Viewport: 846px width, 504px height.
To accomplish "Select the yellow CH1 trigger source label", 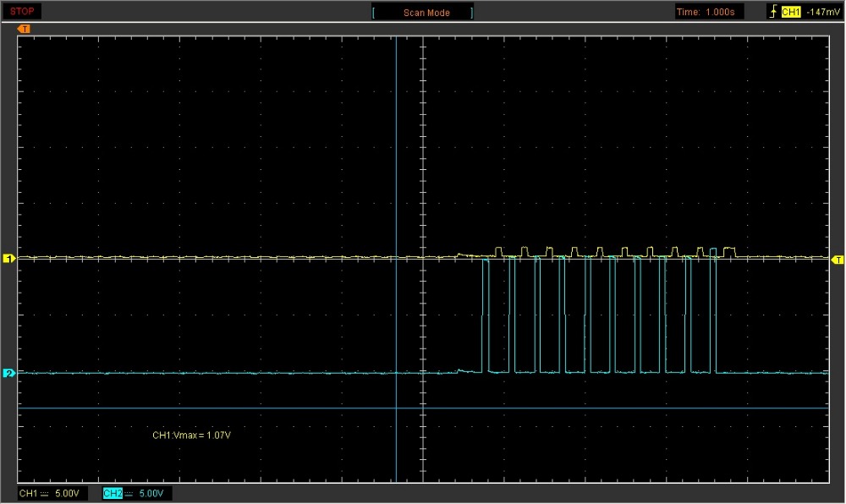I will click(x=791, y=13).
